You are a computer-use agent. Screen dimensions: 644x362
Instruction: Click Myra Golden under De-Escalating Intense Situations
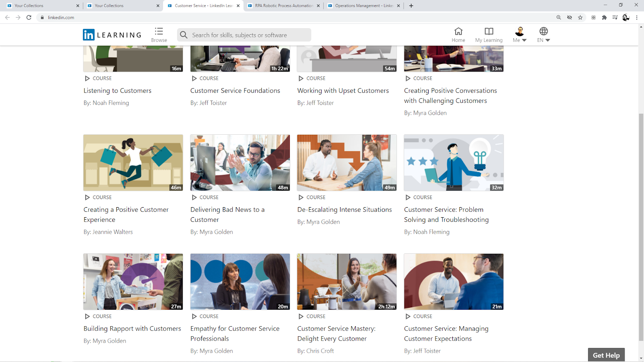pos(323,222)
